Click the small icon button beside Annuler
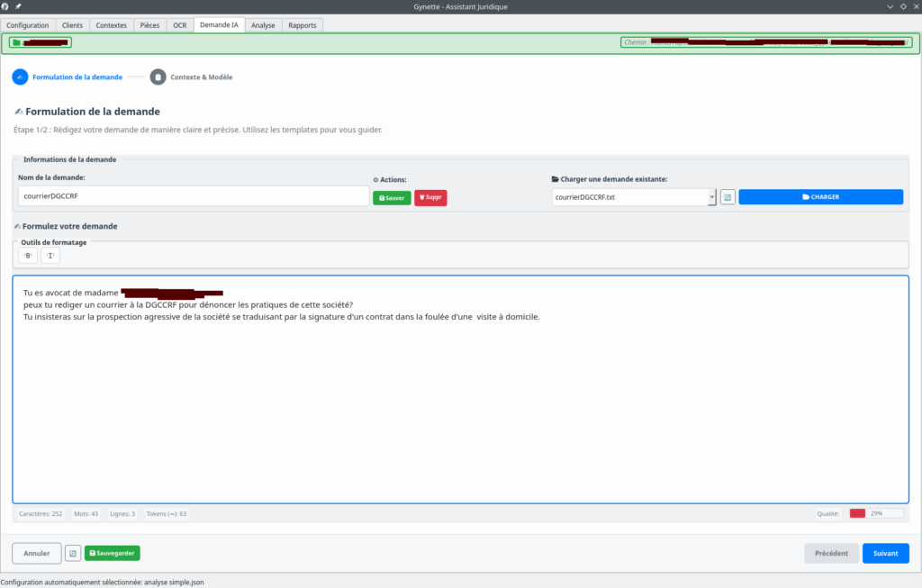The width and height of the screenshot is (922, 588). (x=73, y=553)
